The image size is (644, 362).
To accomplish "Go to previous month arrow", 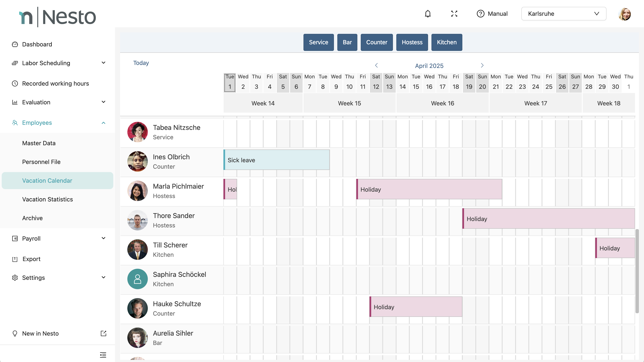I will pyautogui.click(x=376, y=66).
